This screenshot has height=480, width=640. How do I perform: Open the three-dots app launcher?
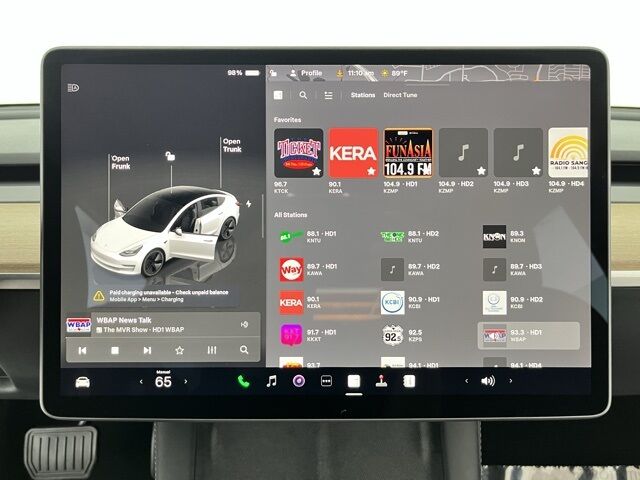click(x=326, y=381)
